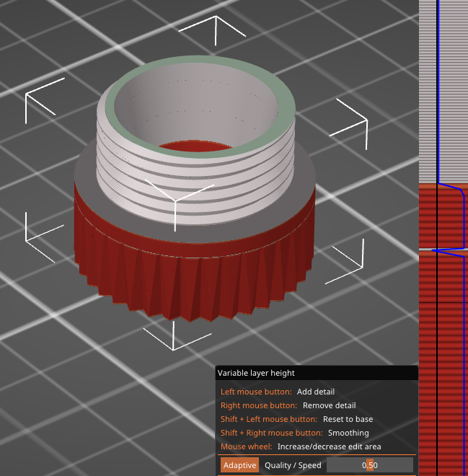Screen dimensions: 468x476
Task: Click the "Smoothing" hint text
Action: (348, 433)
